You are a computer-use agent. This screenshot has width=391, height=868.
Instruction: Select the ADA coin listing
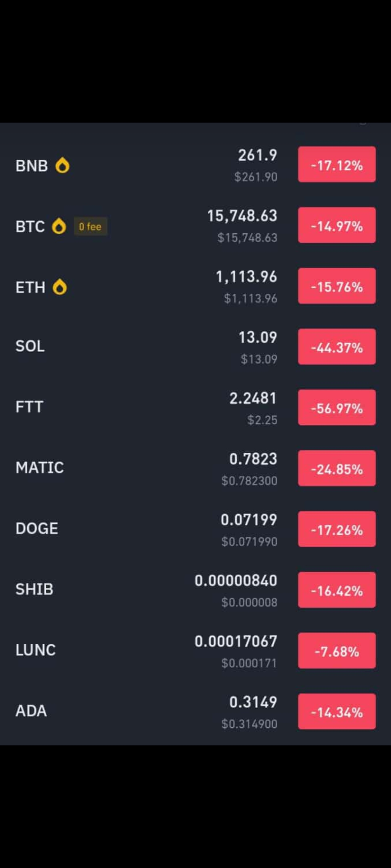(x=195, y=711)
